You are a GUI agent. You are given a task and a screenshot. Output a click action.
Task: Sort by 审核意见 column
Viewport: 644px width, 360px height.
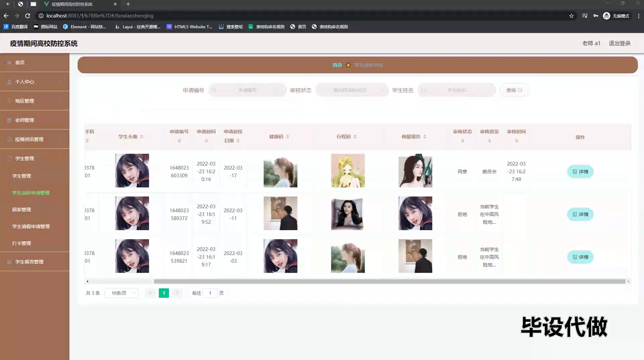[x=489, y=141]
